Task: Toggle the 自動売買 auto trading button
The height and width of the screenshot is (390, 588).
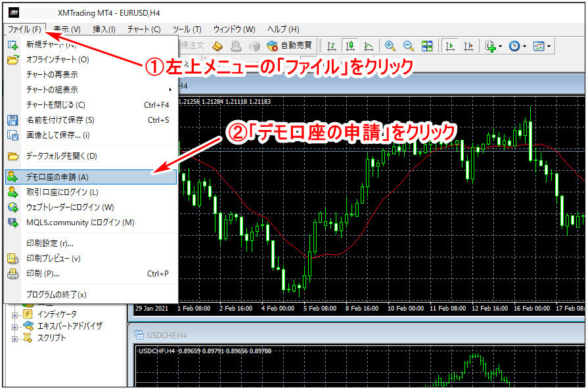Action: pyautogui.click(x=289, y=46)
